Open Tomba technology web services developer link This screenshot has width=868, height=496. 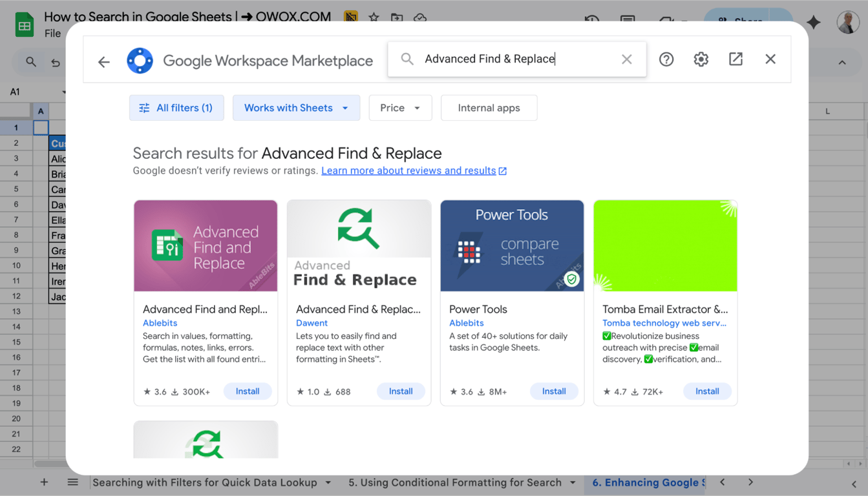click(x=664, y=323)
